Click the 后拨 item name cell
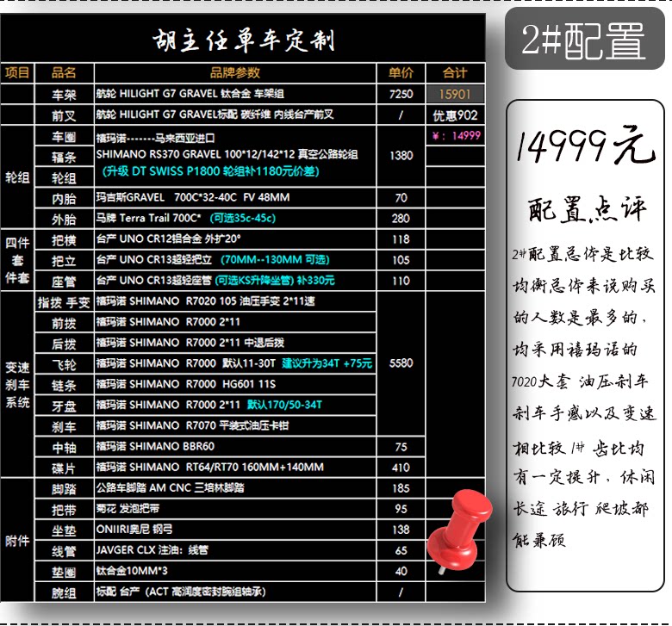Screen dimensions: 672x626 pyautogui.click(x=64, y=344)
